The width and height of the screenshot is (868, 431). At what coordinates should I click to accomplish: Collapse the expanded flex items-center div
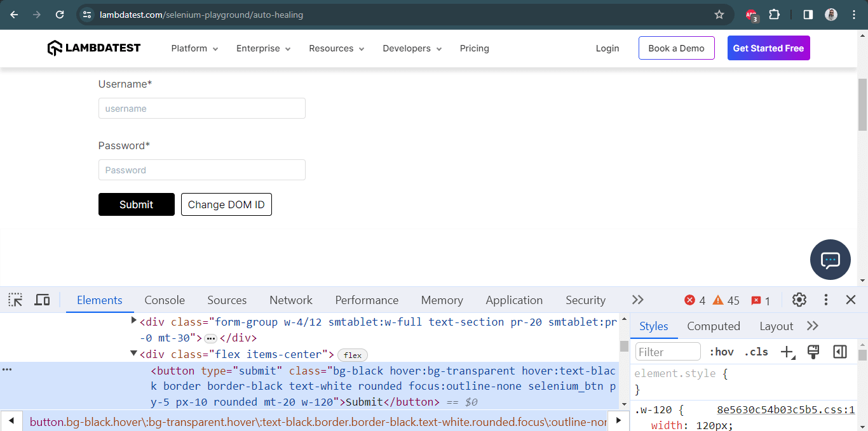(x=133, y=354)
